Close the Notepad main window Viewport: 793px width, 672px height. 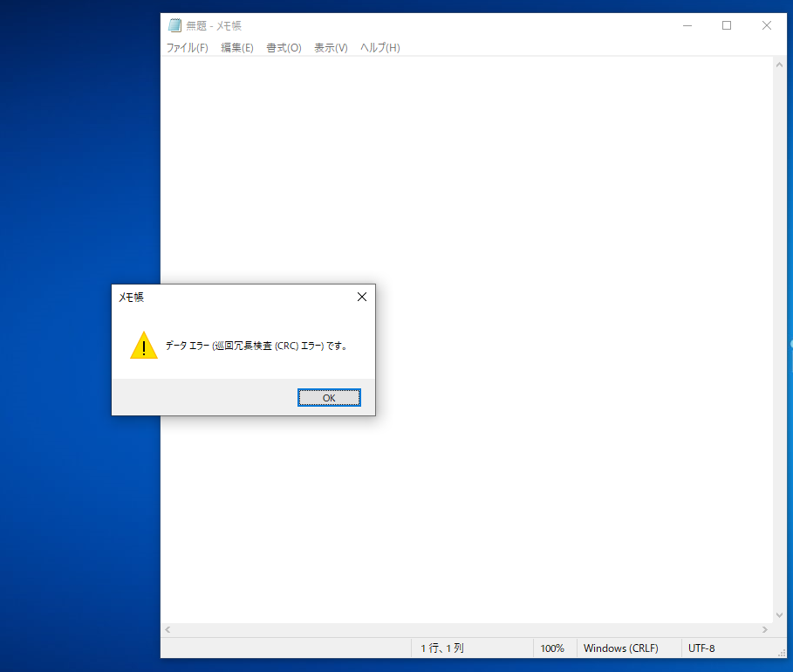[767, 25]
